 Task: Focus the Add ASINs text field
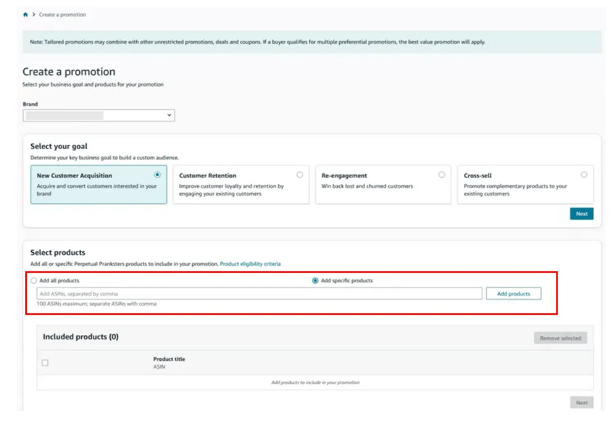258,294
